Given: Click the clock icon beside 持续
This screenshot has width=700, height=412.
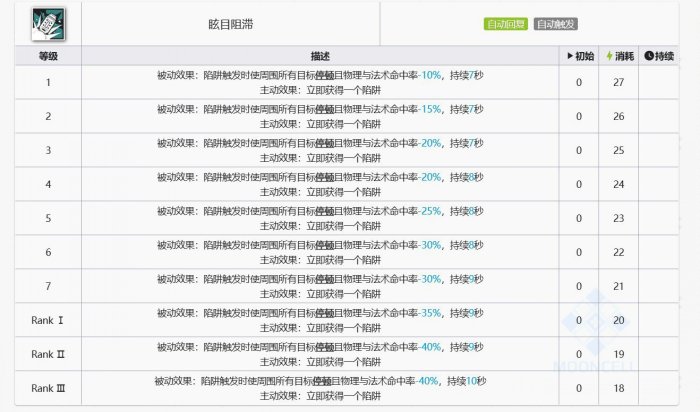Looking at the screenshot, I should (648, 56).
